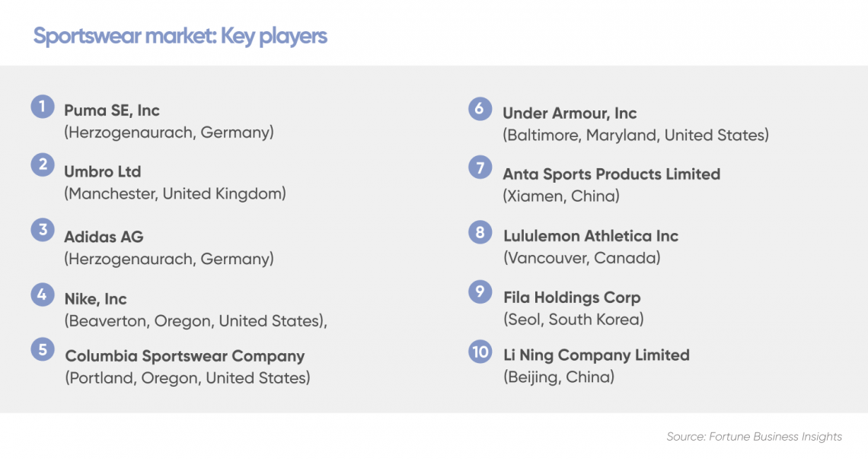Viewport: 868px width, 459px height.
Task: Click the number 4 circle badge
Action: 43,295
